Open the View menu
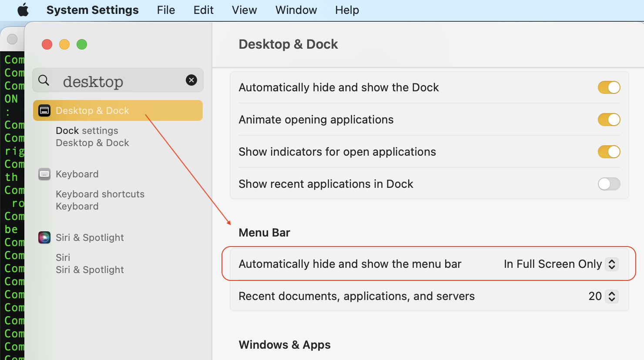Viewport: 644px width, 360px height. click(244, 10)
